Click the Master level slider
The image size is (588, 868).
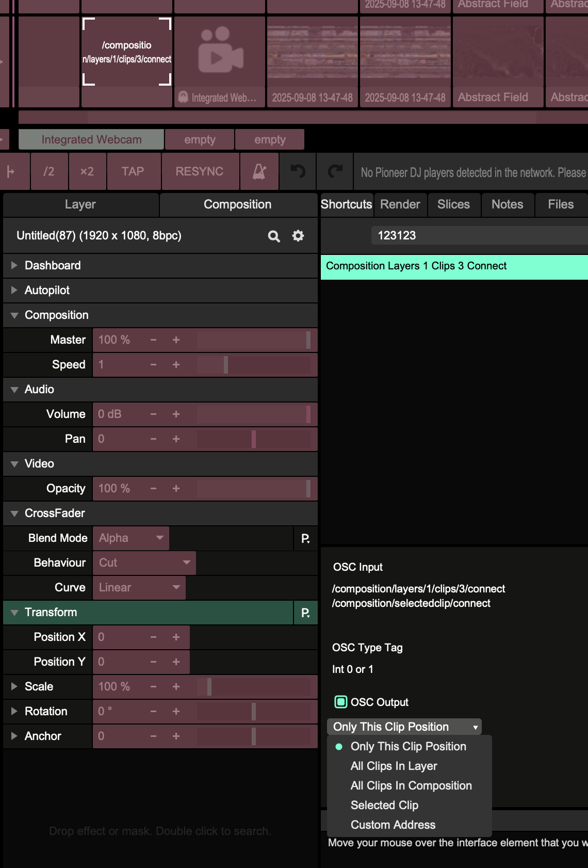coord(253,340)
